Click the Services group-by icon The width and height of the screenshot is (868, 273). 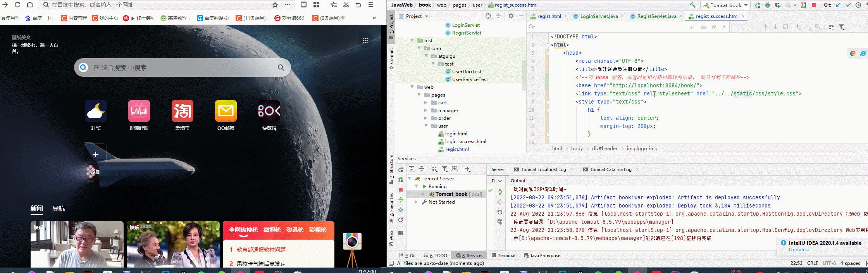tap(434, 169)
